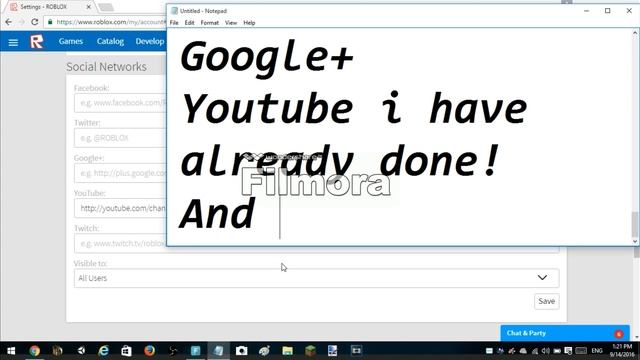Open the File Explorer taskbar icon

click(287, 351)
